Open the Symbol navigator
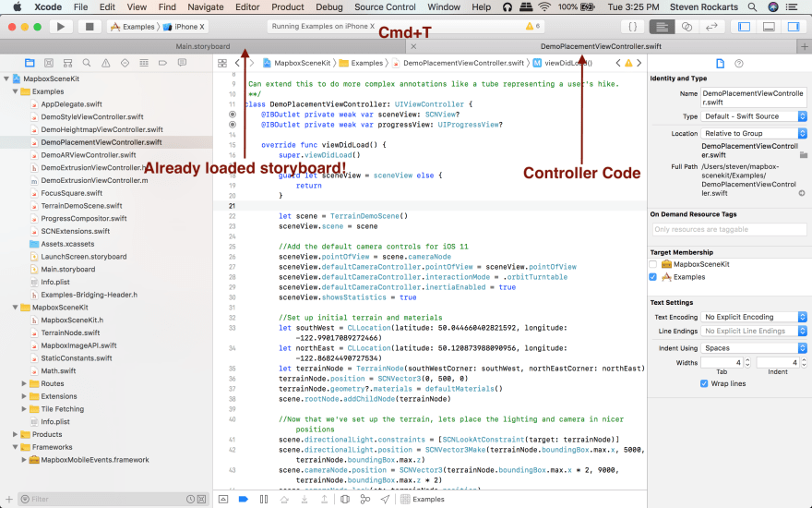Image resolution: width=812 pixels, height=508 pixels. [68, 63]
